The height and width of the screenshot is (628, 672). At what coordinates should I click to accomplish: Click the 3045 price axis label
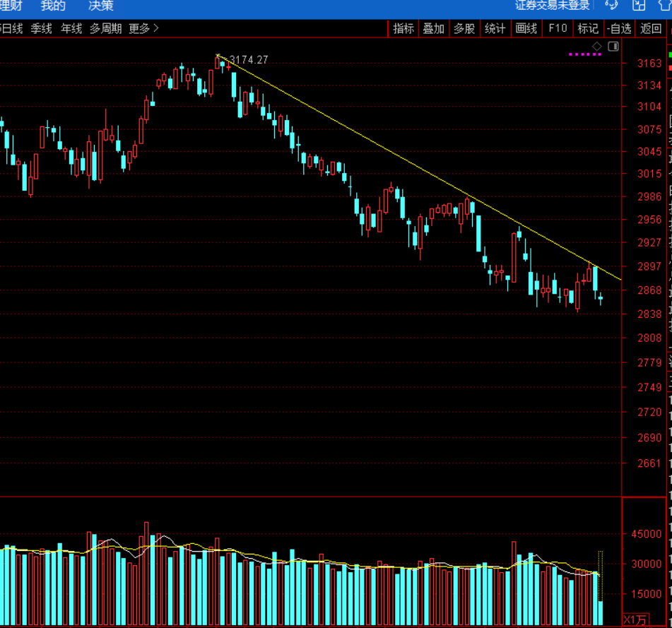point(649,152)
